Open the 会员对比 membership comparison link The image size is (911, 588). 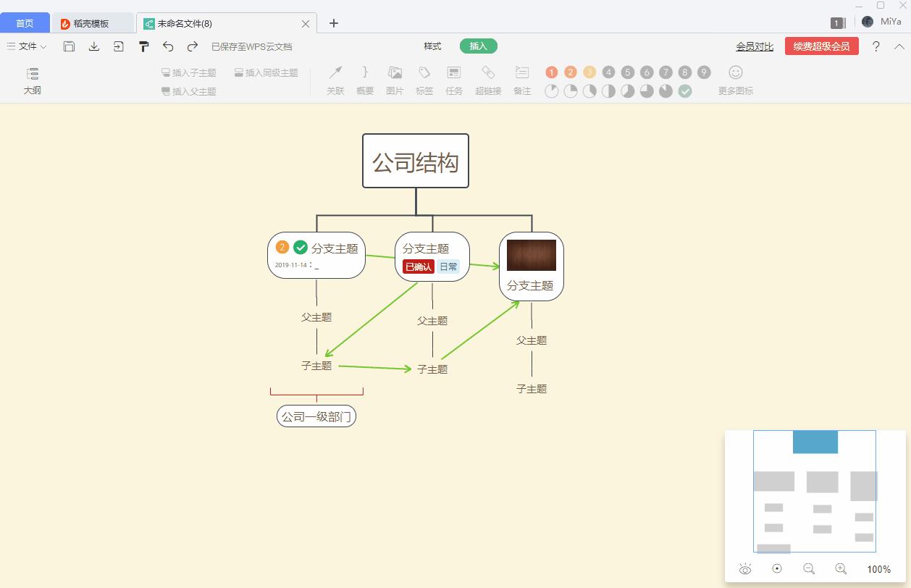click(754, 46)
